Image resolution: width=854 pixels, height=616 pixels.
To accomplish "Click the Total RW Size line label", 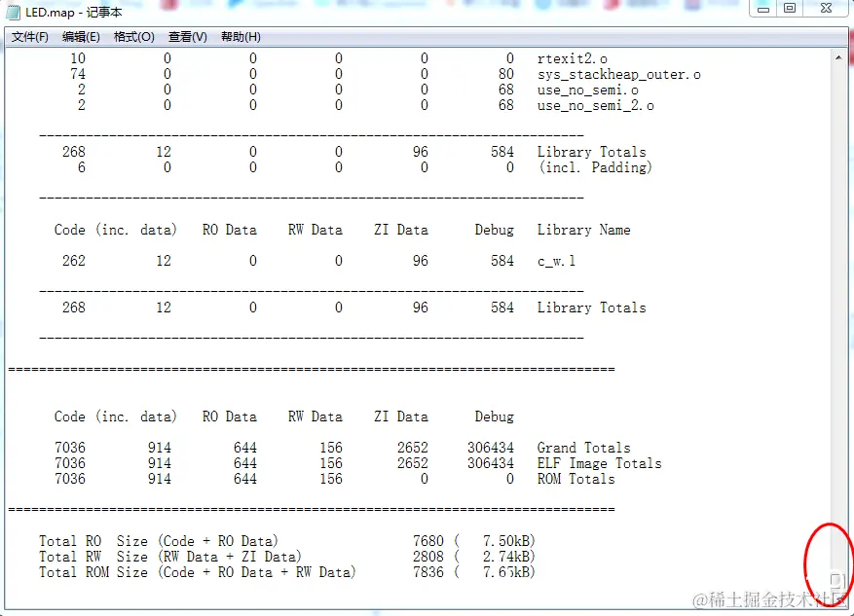I will (x=169, y=557).
